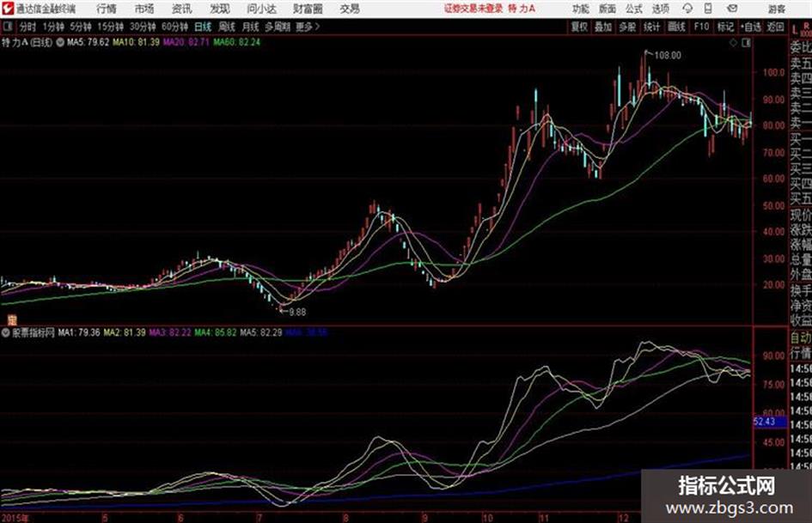Viewport: 812px width, 523px height.
Task: Click the diamond icon at chart corner
Action: [x=733, y=43]
